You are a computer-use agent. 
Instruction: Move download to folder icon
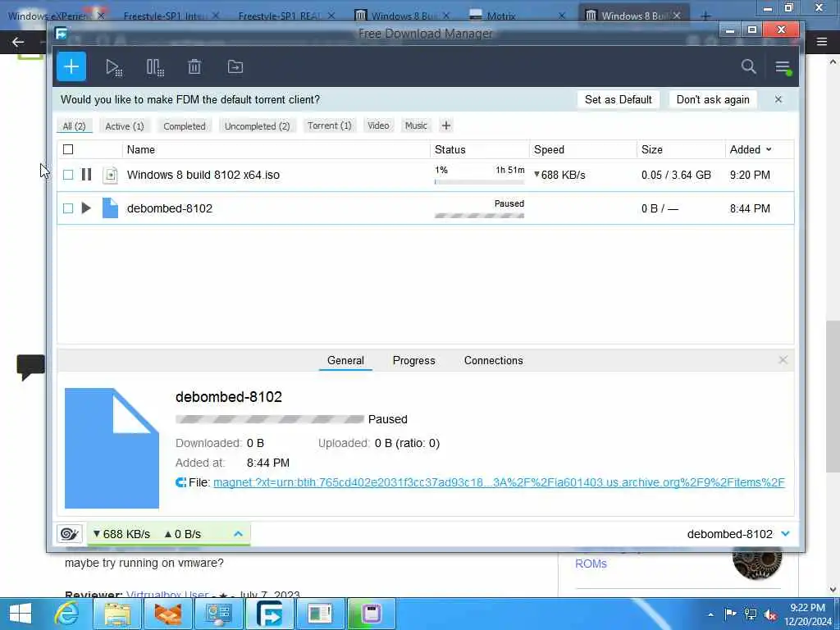(235, 67)
